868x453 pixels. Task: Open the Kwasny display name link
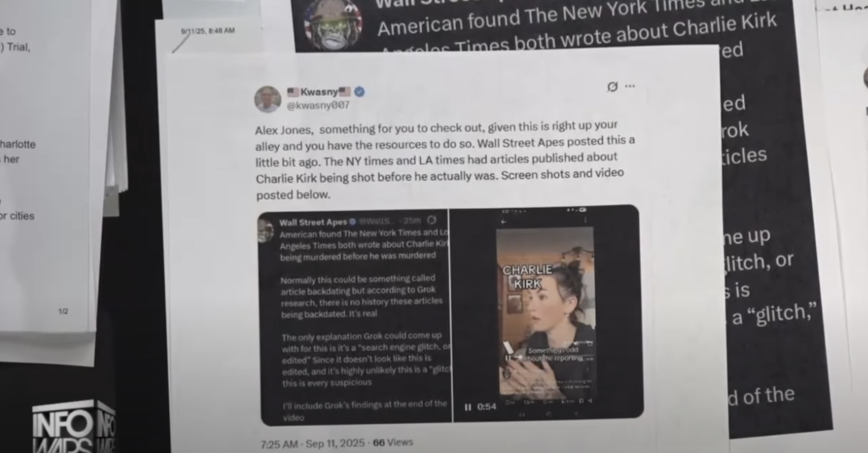coord(319,92)
